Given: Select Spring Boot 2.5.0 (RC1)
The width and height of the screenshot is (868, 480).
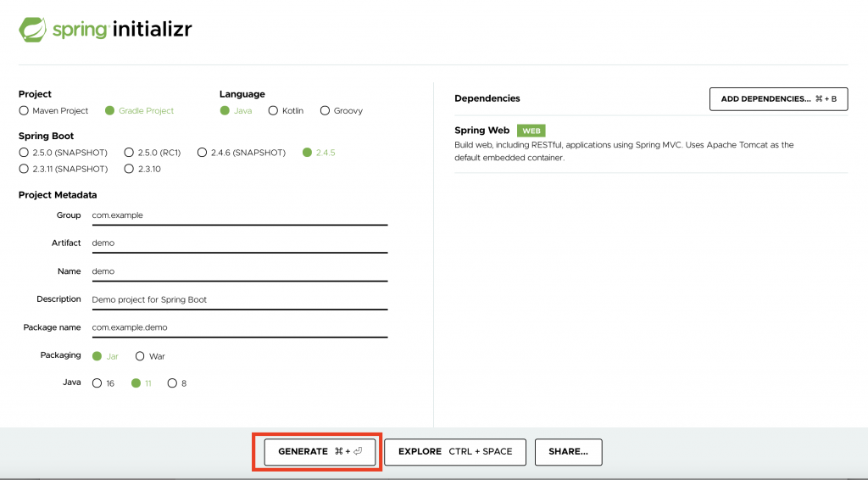Looking at the screenshot, I should pos(129,153).
